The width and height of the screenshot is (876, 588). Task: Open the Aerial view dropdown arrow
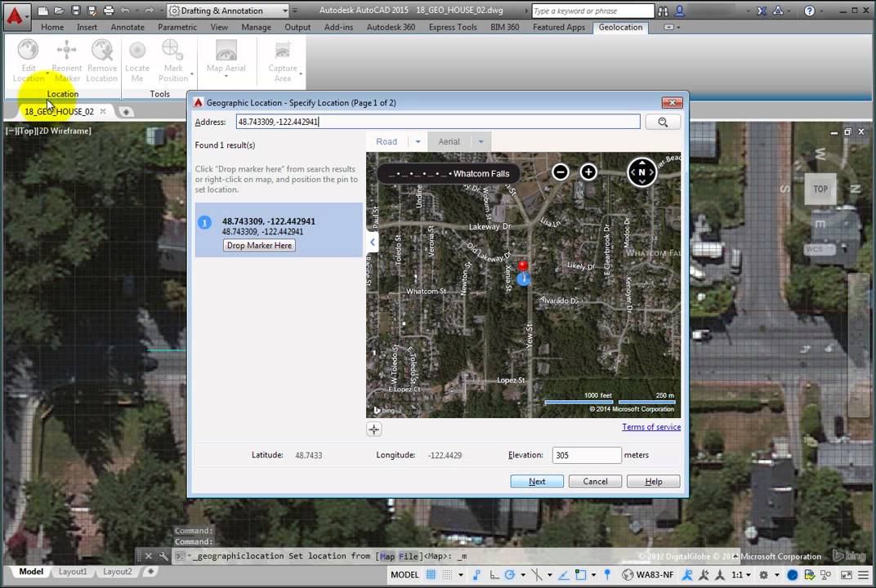(x=481, y=142)
